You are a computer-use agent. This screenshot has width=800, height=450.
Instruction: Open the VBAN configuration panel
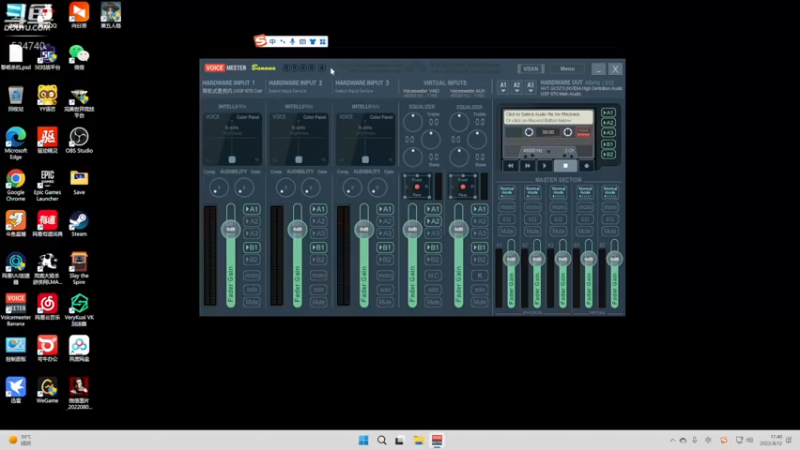point(531,69)
